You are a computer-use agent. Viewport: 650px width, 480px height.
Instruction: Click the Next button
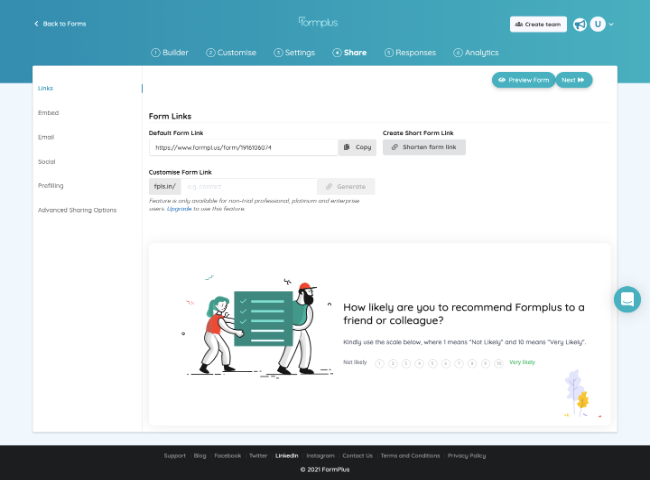(574, 80)
